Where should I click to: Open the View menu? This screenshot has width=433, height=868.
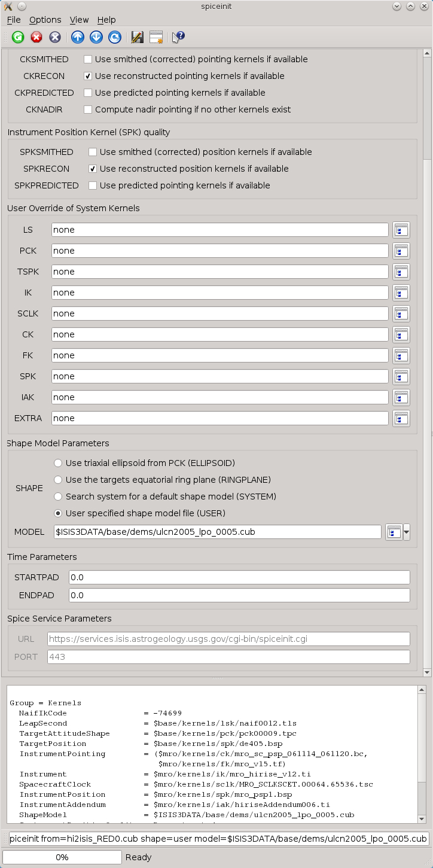click(x=79, y=20)
